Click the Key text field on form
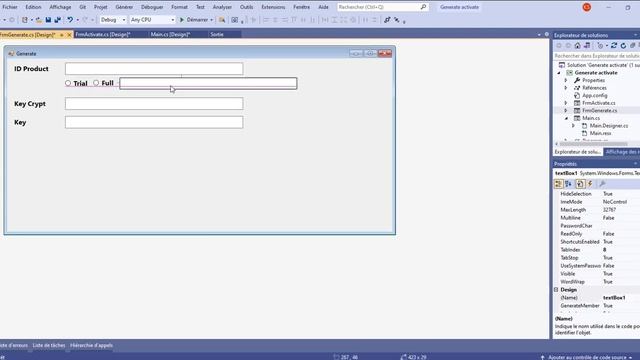 click(x=154, y=122)
